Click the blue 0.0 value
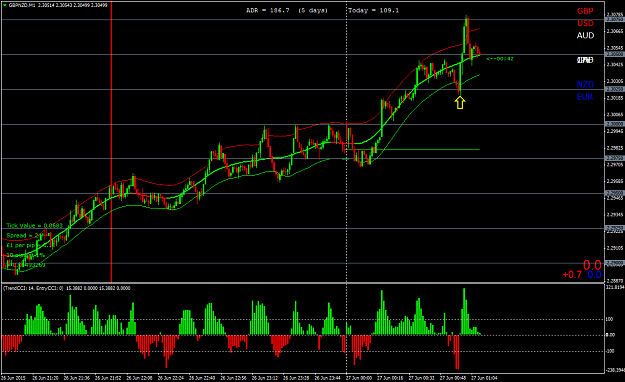The width and height of the screenshot is (625, 382). point(594,274)
